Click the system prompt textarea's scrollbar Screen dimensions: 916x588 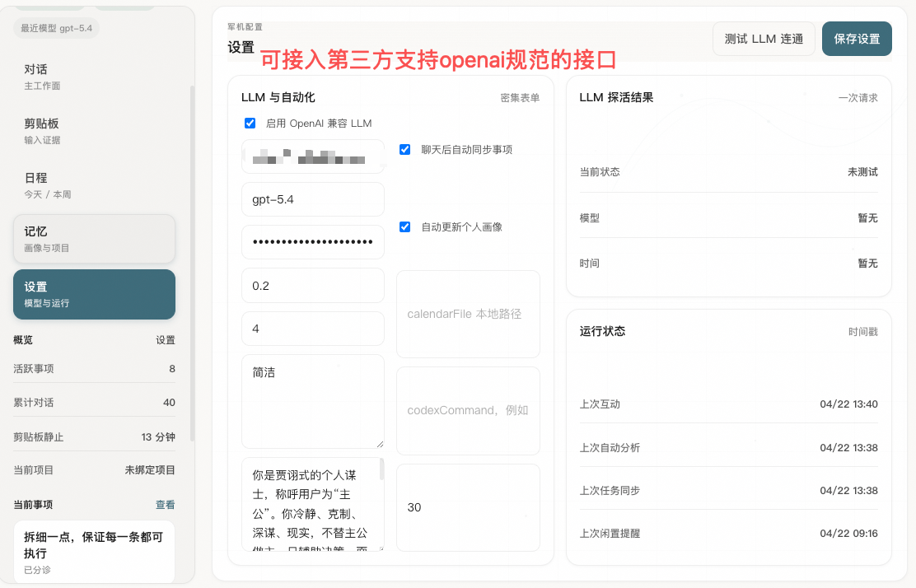pos(381,471)
